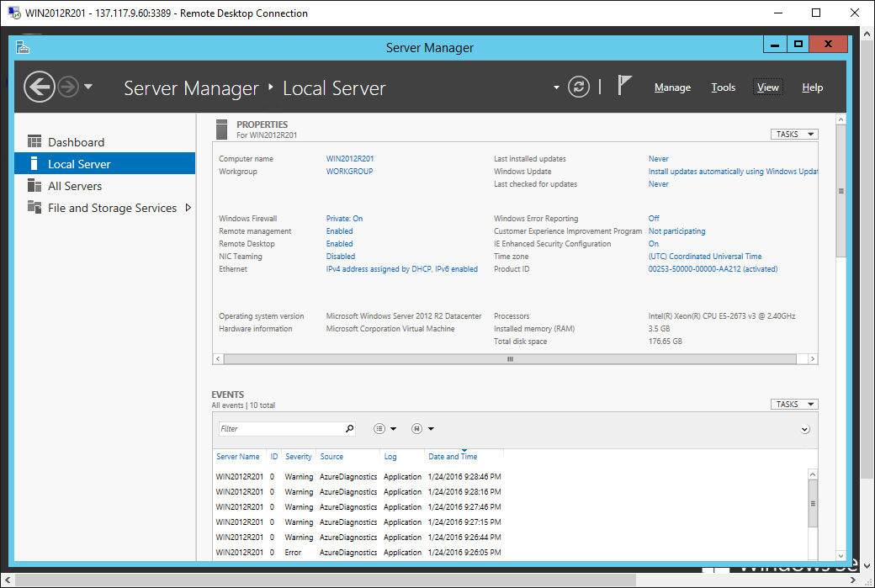Sort events by Source column
The height and width of the screenshot is (588, 875).
(331, 456)
